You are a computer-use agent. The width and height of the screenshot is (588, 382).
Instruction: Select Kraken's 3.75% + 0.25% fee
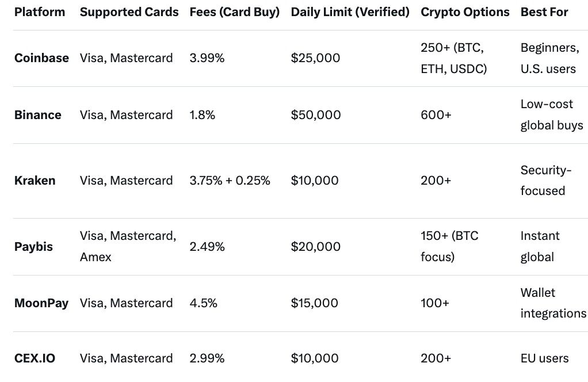tap(230, 181)
